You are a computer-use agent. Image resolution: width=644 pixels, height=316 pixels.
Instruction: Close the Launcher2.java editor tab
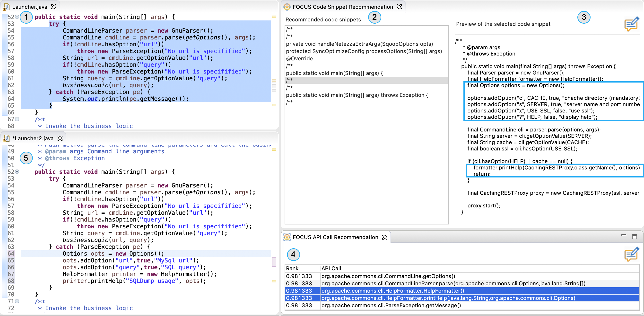60,138
